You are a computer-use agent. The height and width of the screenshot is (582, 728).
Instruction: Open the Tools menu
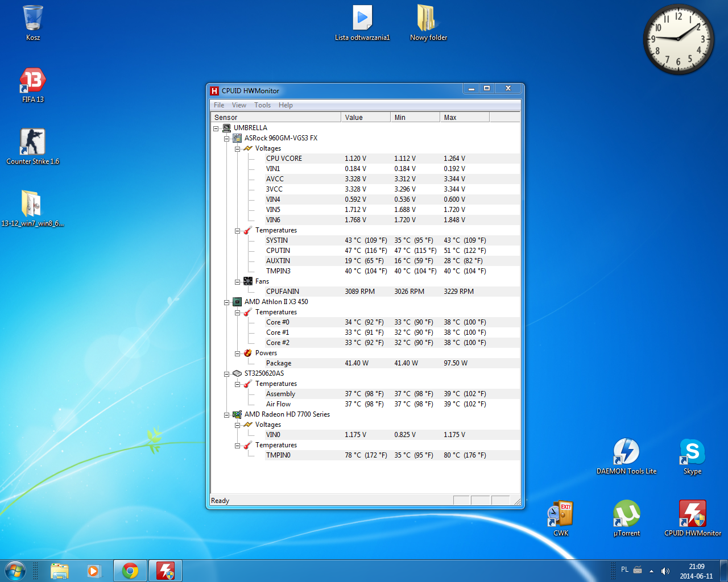click(x=262, y=105)
